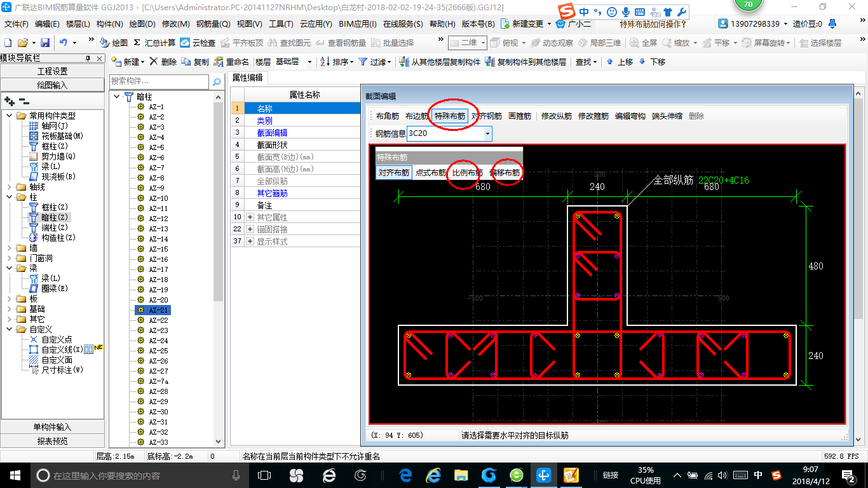The height and width of the screenshot is (488, 868).
Task: Click 删除 X icon beside 新建
Action: pos(163,62)
